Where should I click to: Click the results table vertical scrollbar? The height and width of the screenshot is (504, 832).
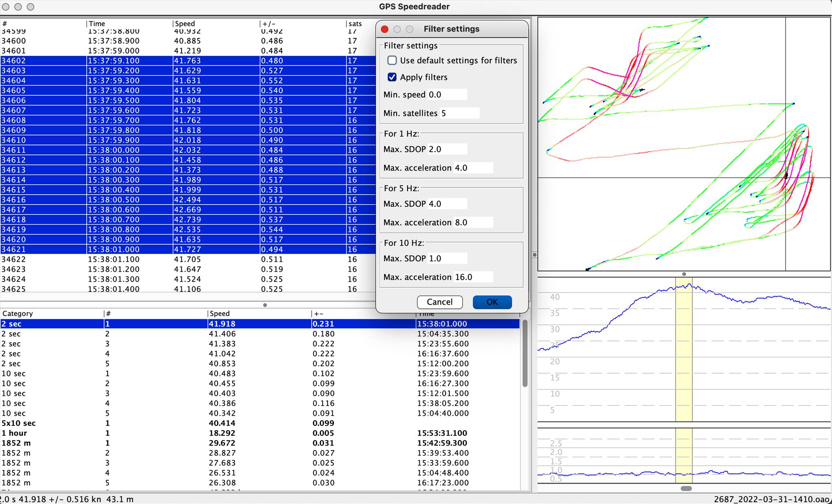(x=525, y=353)
